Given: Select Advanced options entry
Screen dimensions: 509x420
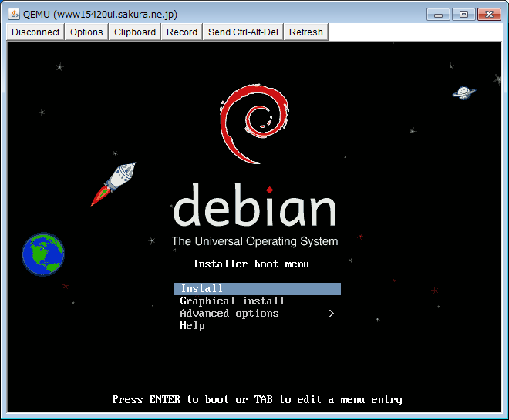Looking at the screenshot, I should click(x=229, y=314).
